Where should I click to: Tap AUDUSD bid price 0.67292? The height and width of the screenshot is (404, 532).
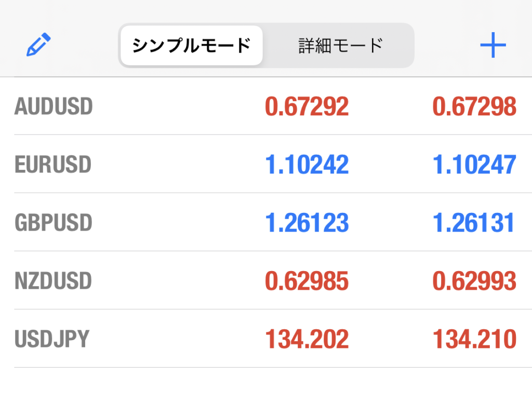point(307,106)
